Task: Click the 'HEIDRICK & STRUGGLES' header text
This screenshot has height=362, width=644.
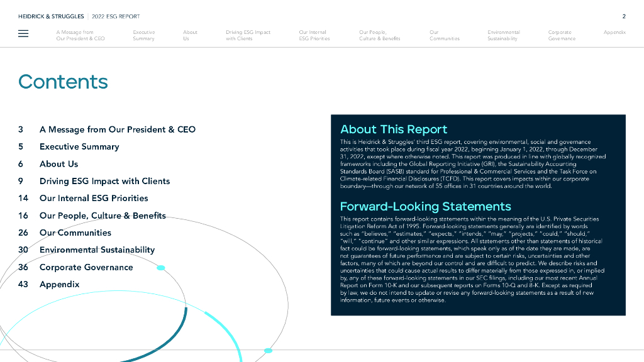Action: (51, 16)
